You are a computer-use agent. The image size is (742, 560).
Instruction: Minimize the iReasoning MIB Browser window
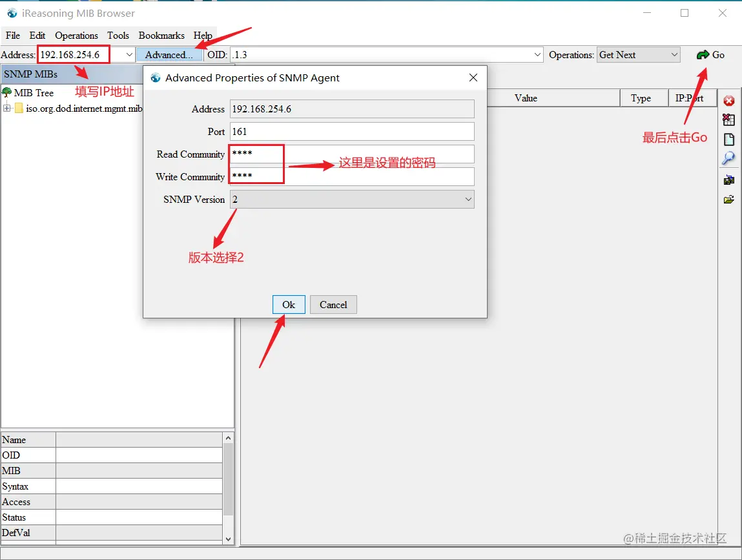coord(647,13)
